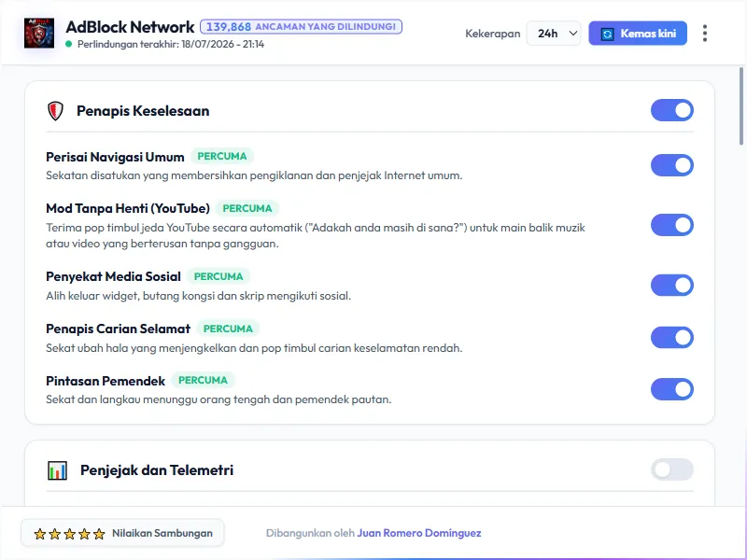Open the three-dot more options menu
Image resolution: width=747 pixels, height=560 pixels.
pyautogui.click(x=705, y=34)
